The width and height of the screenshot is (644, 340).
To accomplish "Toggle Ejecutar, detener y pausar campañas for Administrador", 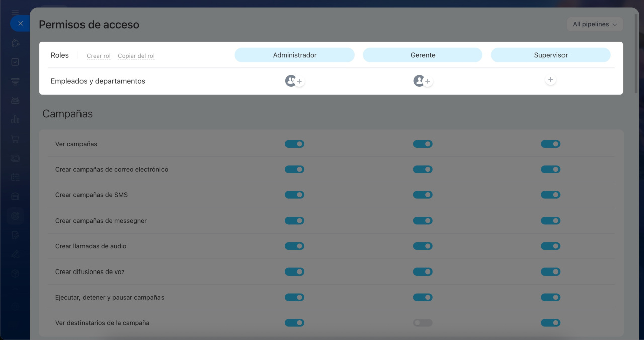I will pos(295,298).
